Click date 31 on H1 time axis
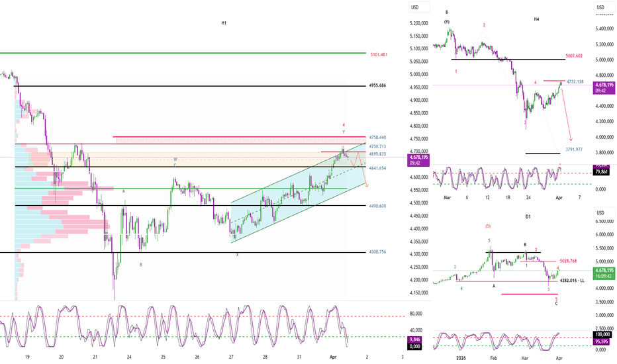 point(299,357)
